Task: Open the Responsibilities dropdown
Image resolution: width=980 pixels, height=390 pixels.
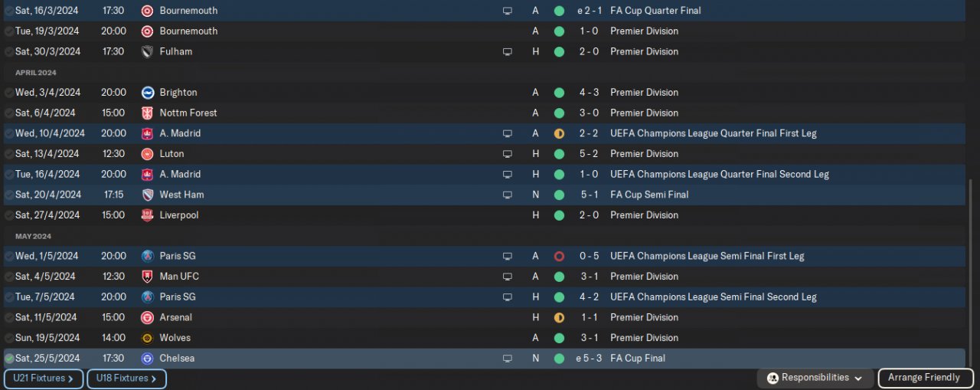Action: coord(815,378)
